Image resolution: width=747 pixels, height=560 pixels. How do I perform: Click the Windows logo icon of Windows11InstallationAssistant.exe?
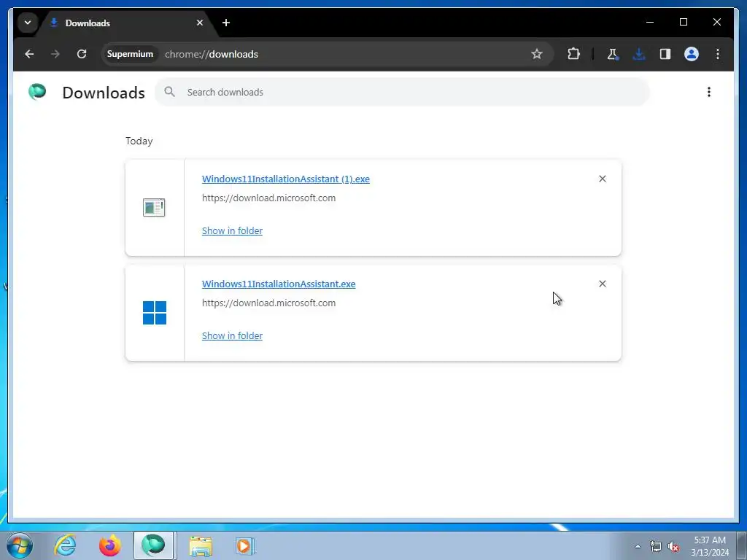[155, 313]
